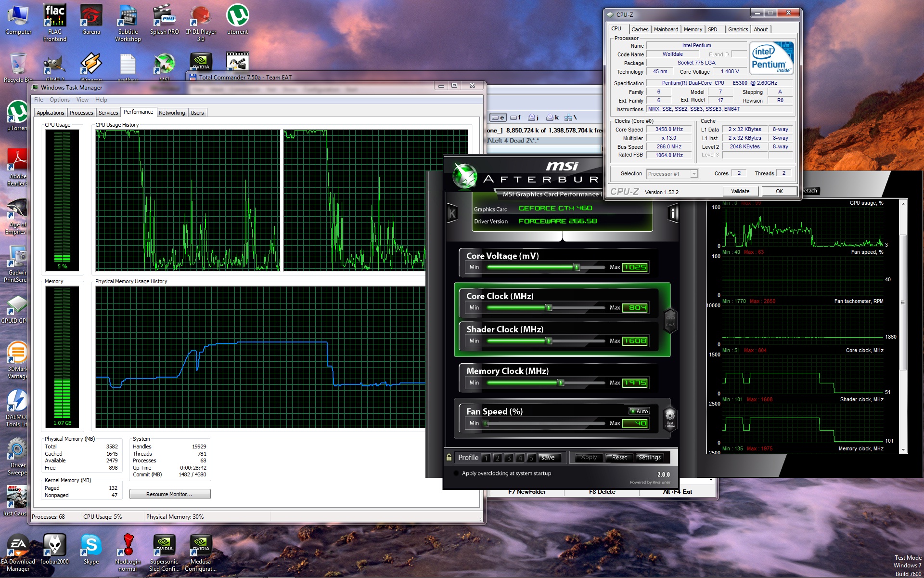
Task: Open the Processor #1 selection dropdown in CPU-Z
Action: tap(672, 174)
